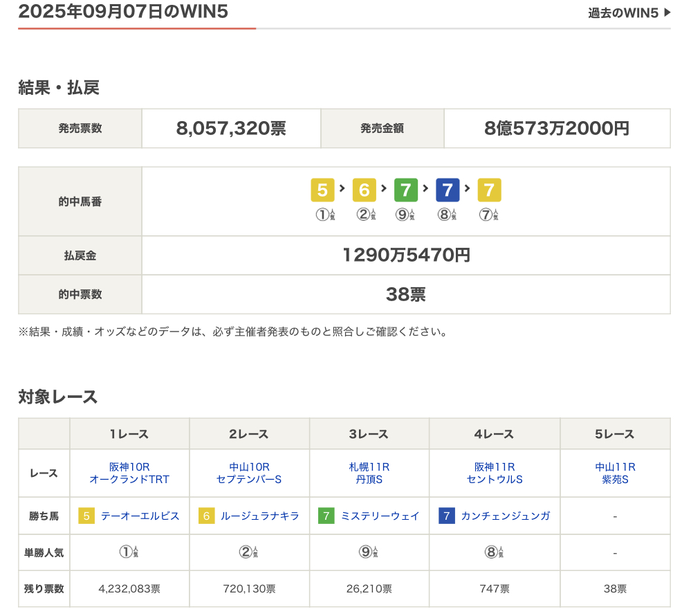The height and width of the screenshot is (616, 682).
Task: Click blue 7 badge beside カンチェンジュンガ
Action: (447, 516)
